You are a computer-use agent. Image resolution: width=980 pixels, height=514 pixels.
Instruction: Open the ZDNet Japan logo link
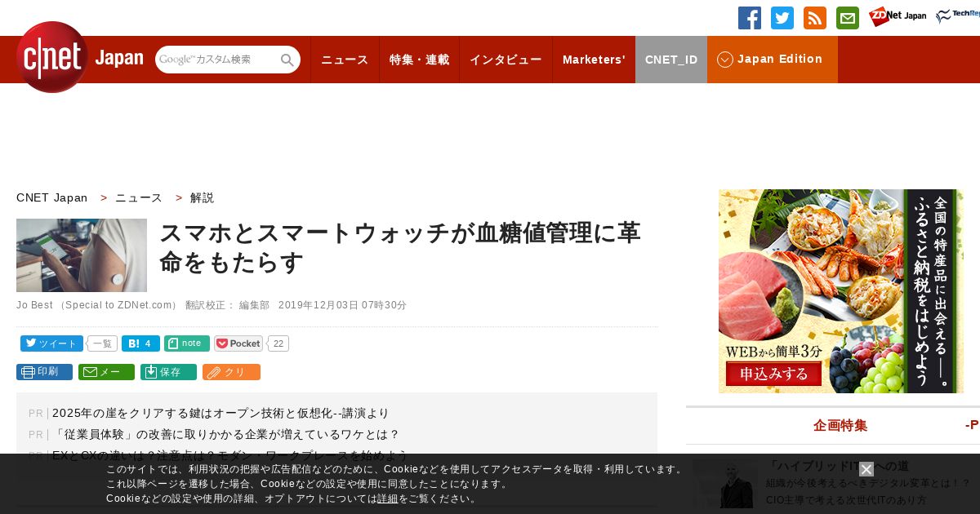[898, 16]
